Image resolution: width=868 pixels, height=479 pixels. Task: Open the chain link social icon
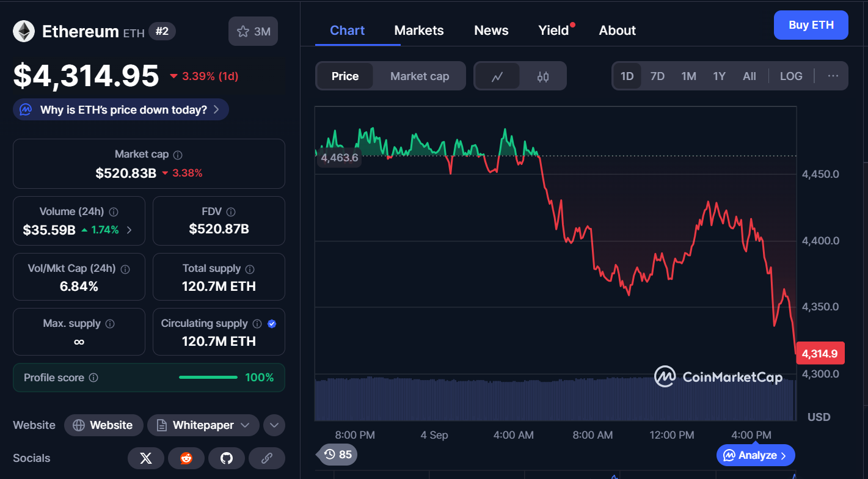click(266, 458)
